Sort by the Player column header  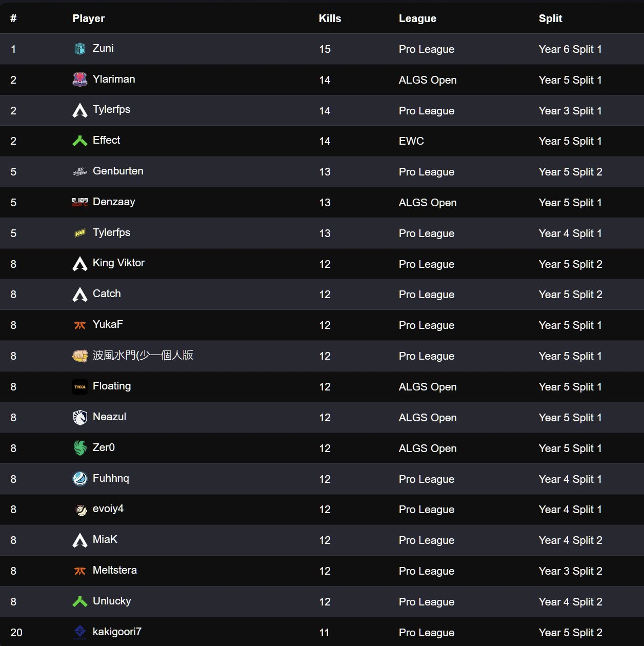click(x=88, y=18)
